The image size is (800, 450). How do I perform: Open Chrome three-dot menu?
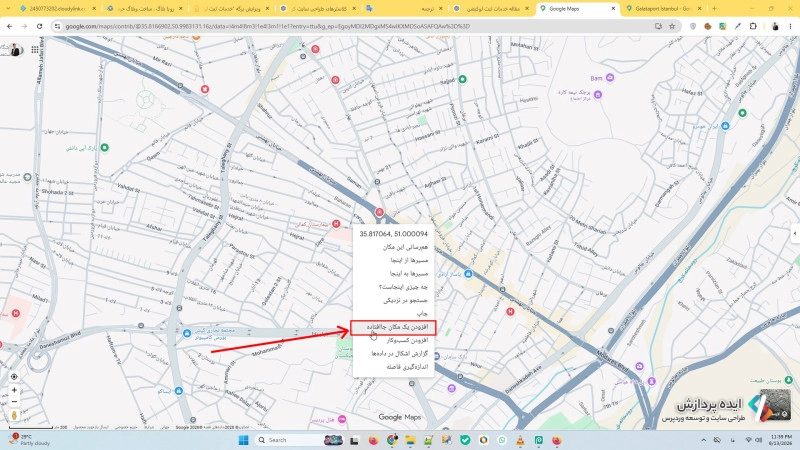[x=790, y=26]
